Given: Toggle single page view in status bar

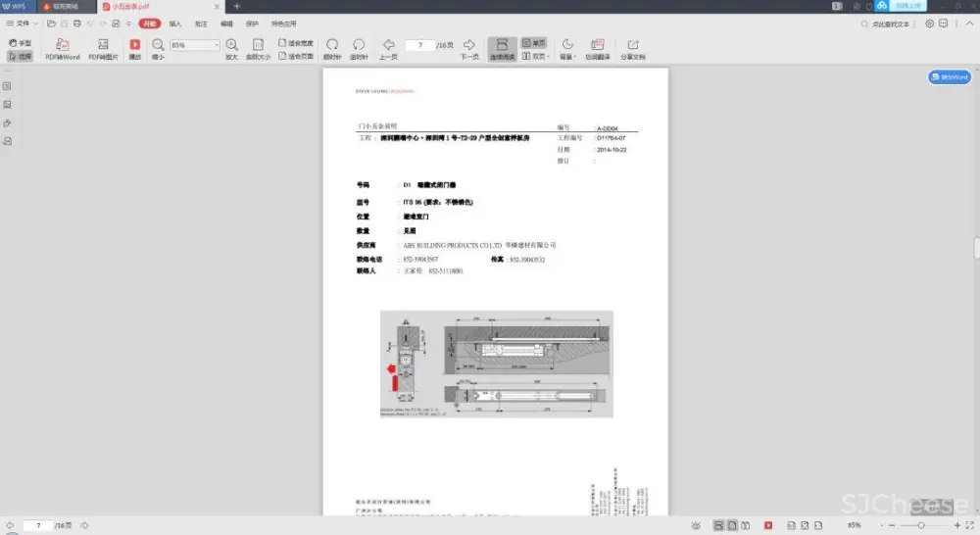Looking at the screenshot, I should tap(732, 525).
